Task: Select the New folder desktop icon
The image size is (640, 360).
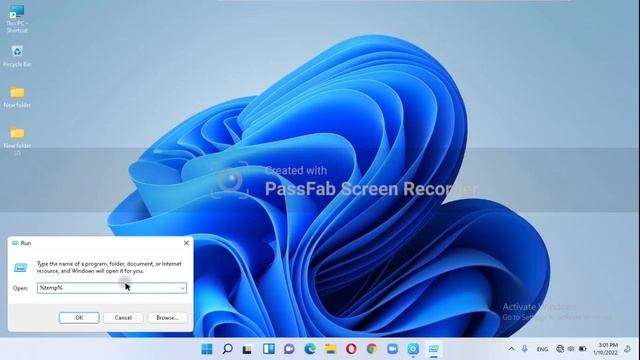Action: (17, 97)
